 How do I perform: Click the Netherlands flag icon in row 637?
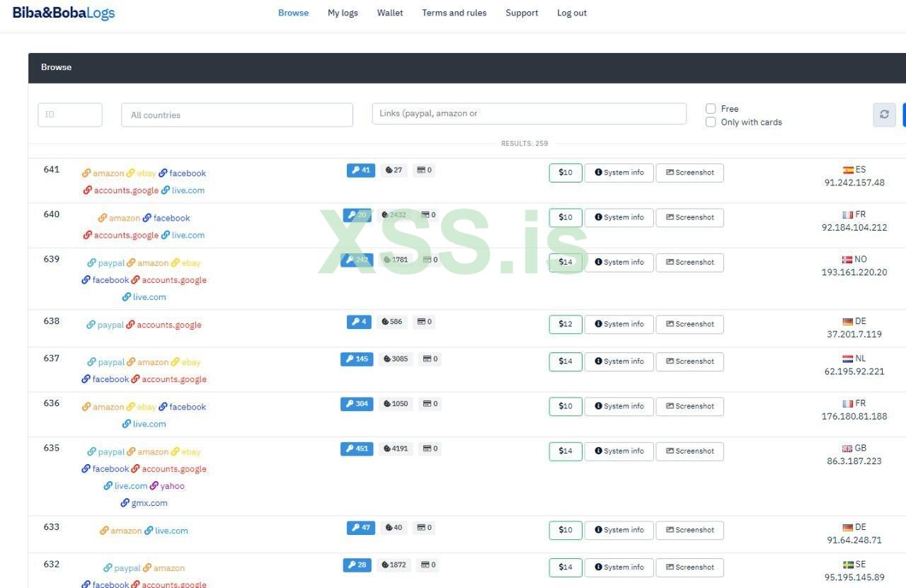tap(847, 359)
